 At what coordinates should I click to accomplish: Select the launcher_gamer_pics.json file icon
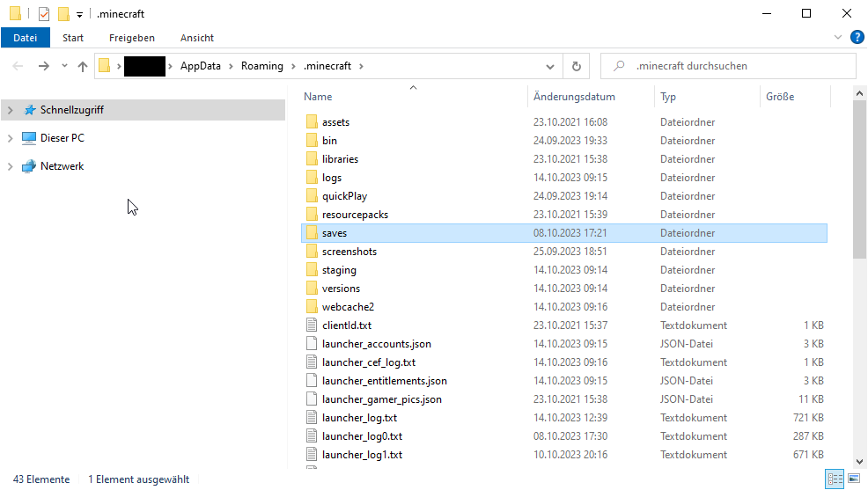pyautogui.click(x=312, y=399)
